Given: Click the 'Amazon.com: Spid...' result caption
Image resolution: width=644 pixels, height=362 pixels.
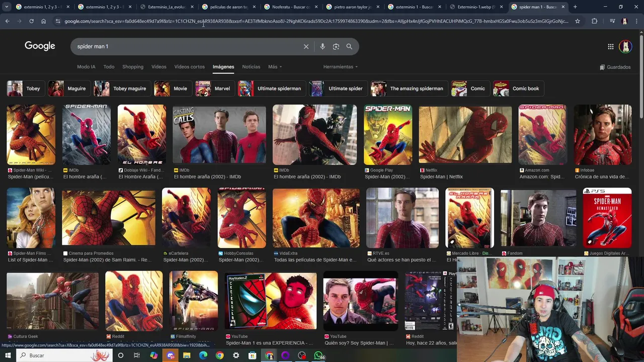Looking at the screenshot, I should [x=542, y=177].
